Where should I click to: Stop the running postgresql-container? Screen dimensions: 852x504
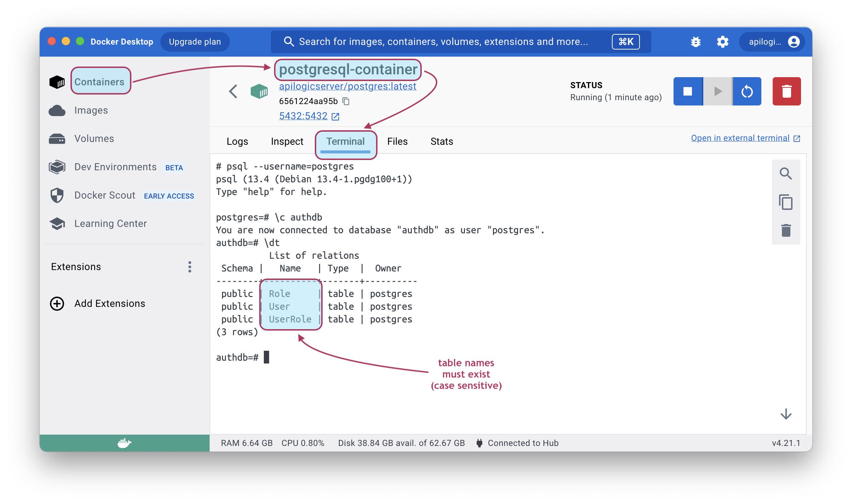click(688, 91)
